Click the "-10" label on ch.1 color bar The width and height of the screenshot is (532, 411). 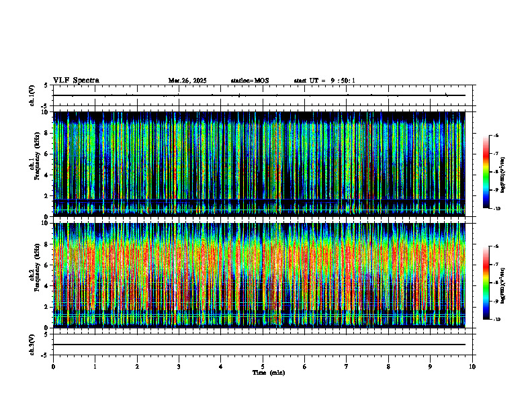point(497,209)
